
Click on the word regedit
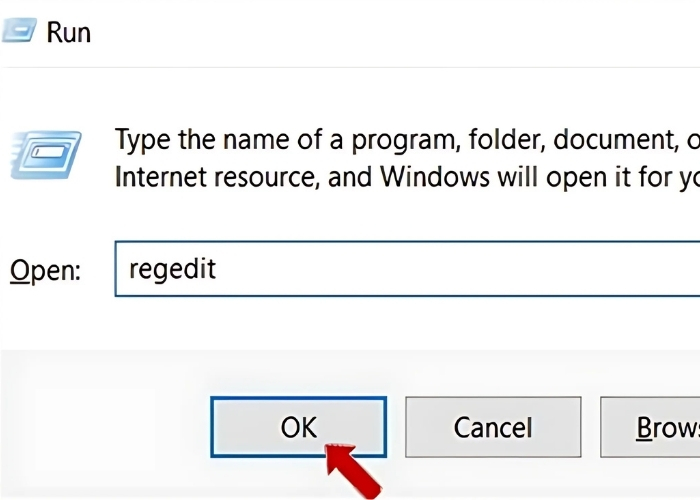pos(172,268)
